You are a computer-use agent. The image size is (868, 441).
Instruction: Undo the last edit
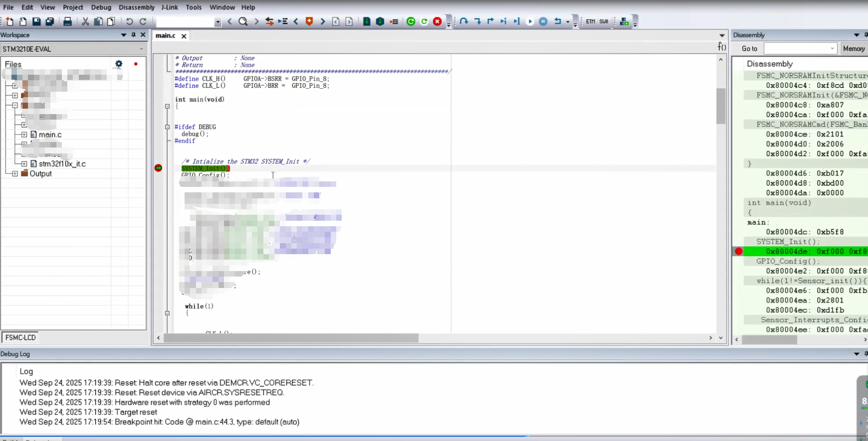click(129, 21)
